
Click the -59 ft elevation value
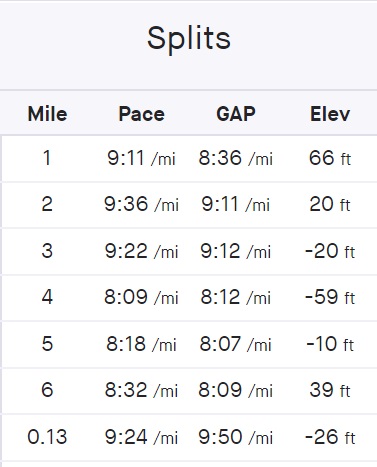(330, 297)
